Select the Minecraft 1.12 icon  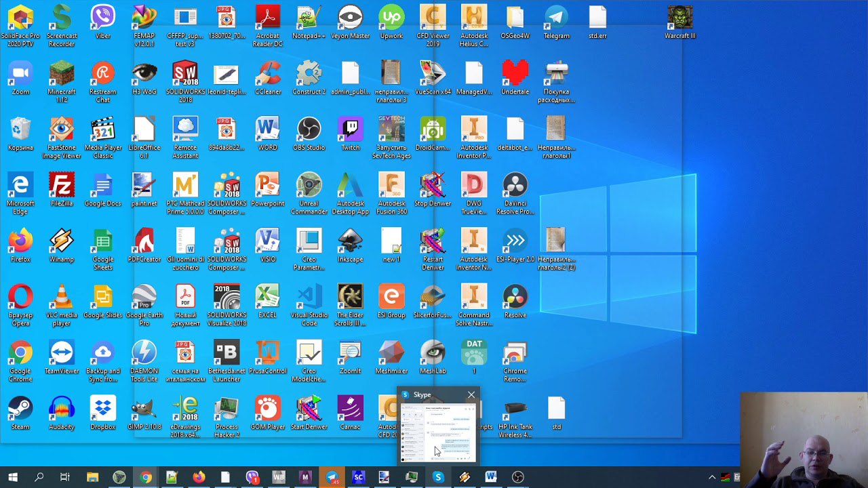click(62, 83)
